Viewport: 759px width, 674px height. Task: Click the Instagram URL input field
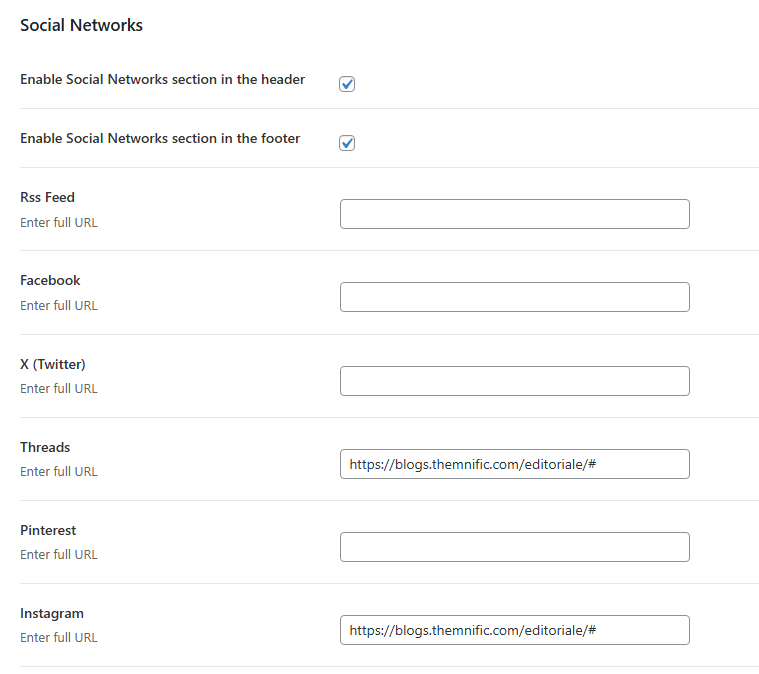514,630
